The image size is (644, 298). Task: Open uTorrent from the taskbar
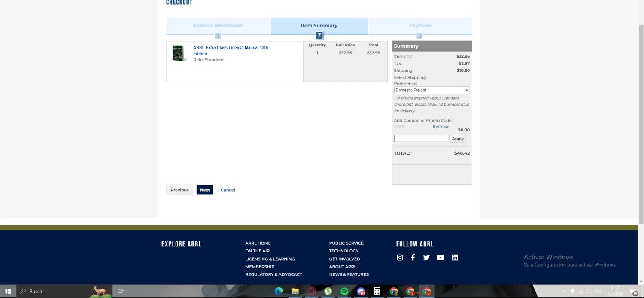pos(328,291)
